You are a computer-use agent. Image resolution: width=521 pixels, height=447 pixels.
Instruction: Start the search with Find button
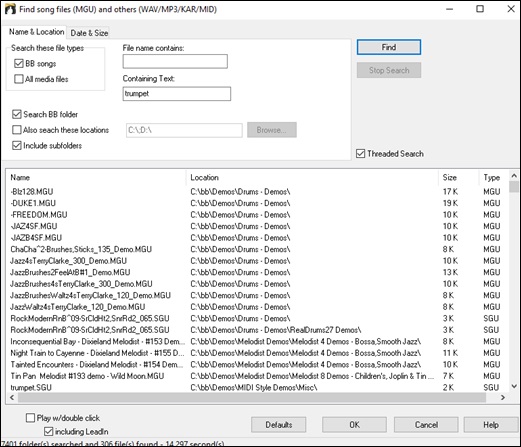click(389, 47)
